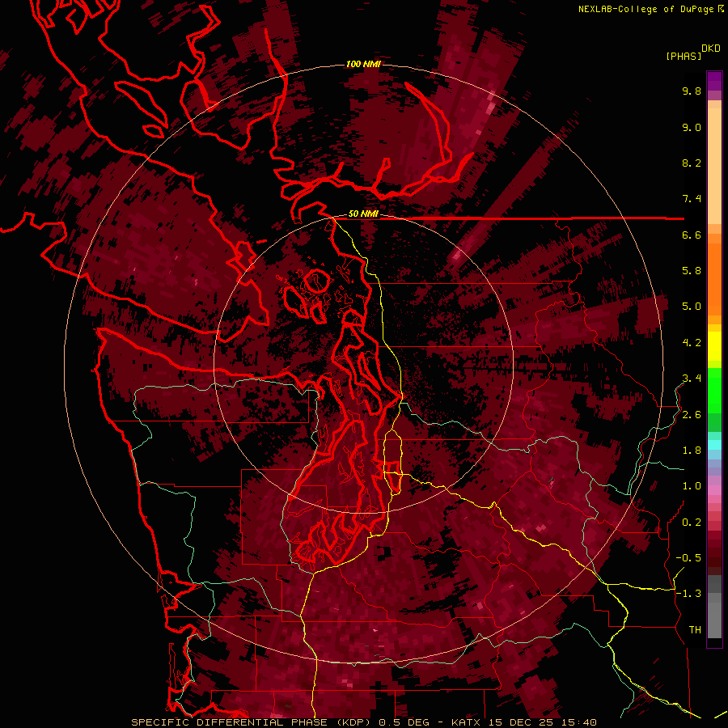Click the [PHAS] units label
Image resolution: width=728 pixels, height=728 pixels.
click(684, 56)
